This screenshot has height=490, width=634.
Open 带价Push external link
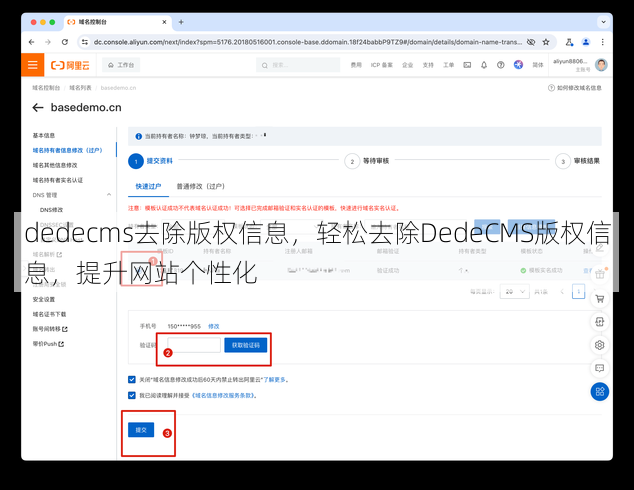click(48, 344)
